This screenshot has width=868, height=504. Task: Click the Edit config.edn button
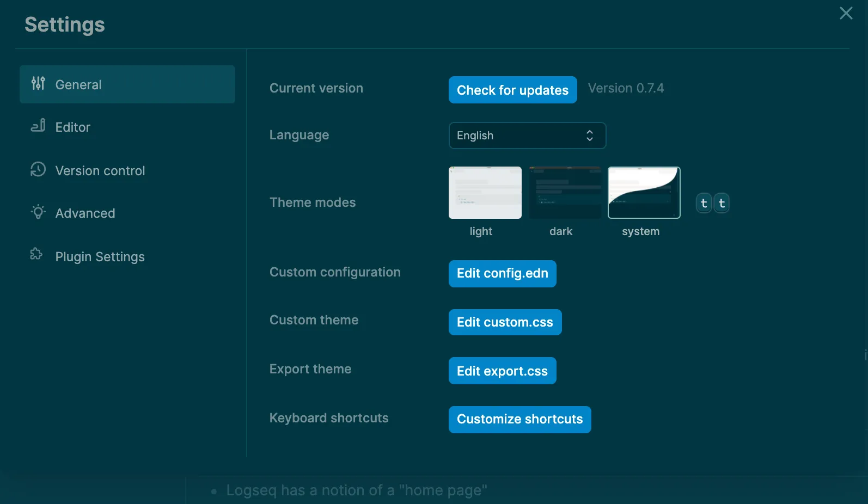pyautogui.click(x=502, y=273)
